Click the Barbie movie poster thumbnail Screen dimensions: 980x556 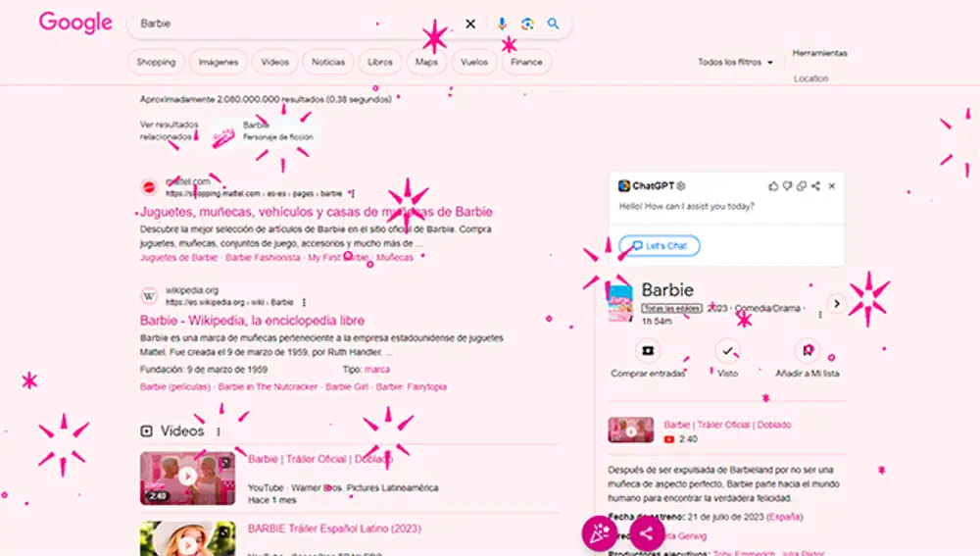tap(620, 303)
